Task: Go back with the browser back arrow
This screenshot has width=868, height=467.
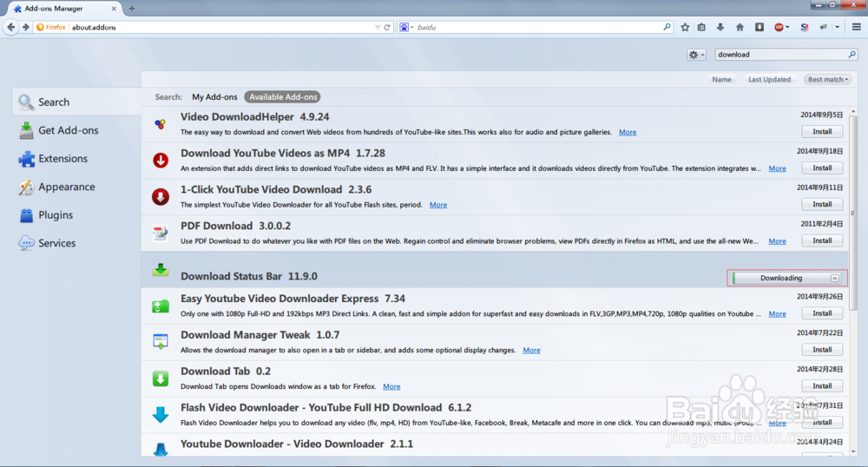Action: click(x=10, y=27)
